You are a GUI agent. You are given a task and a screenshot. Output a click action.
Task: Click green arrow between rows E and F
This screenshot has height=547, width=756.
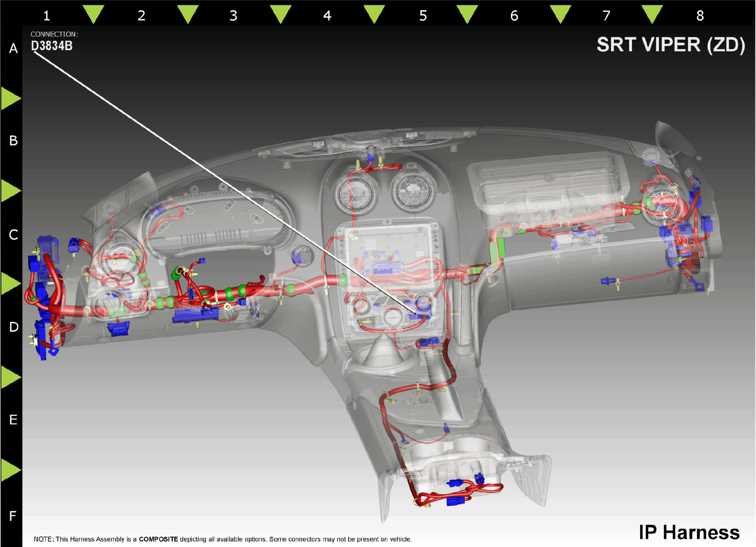tap(11, 470)
